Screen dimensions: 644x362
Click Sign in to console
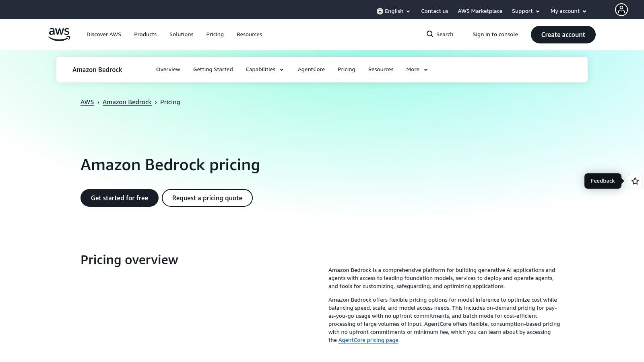point(495,34)
